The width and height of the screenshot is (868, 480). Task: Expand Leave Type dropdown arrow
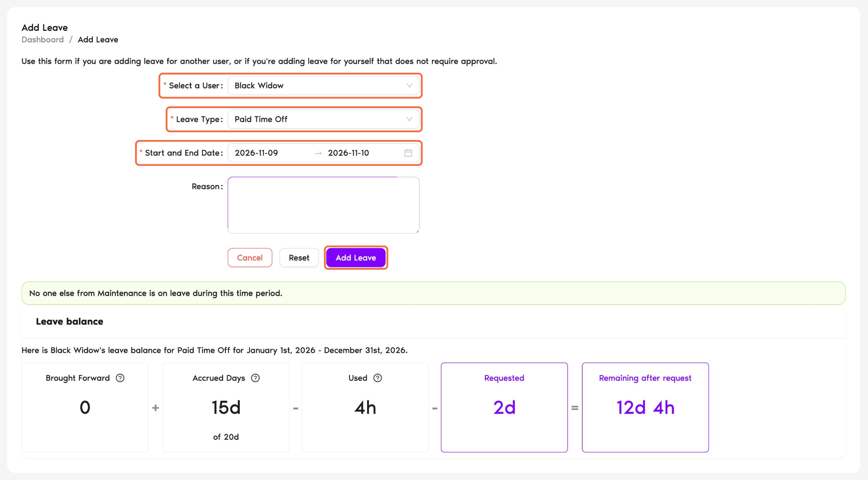(x=409, y=120)
